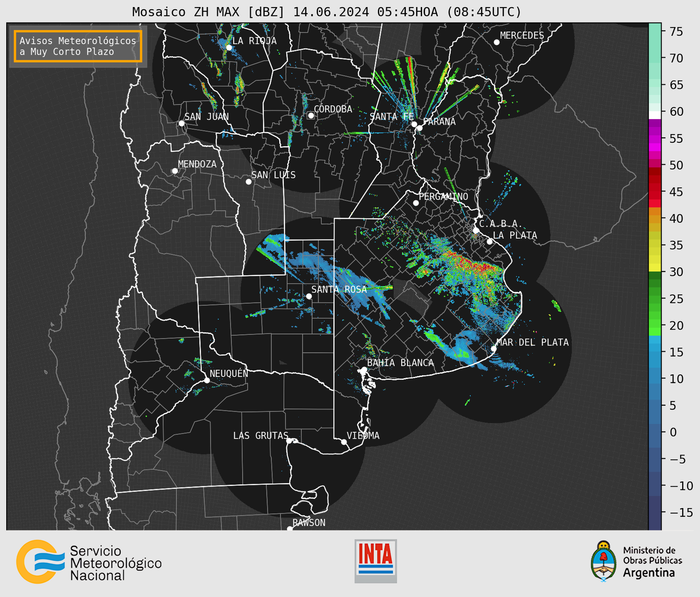
Task: Click the CÓRDOBA city label
Action: click(333, 109)
